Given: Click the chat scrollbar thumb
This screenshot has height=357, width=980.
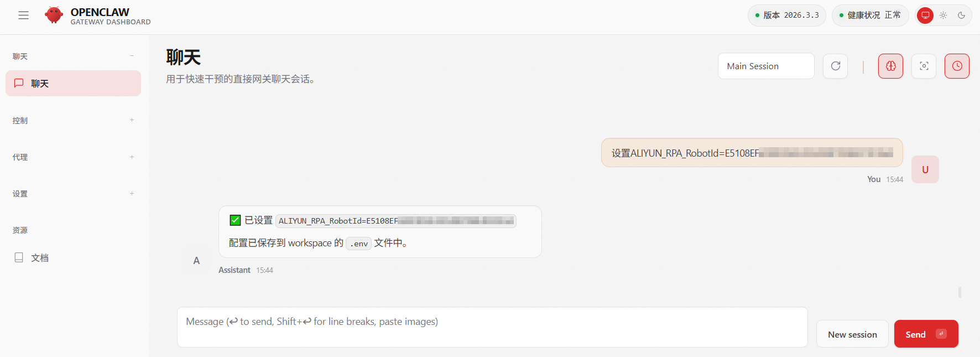Looking at the screenshot, I should coord(960,292).
